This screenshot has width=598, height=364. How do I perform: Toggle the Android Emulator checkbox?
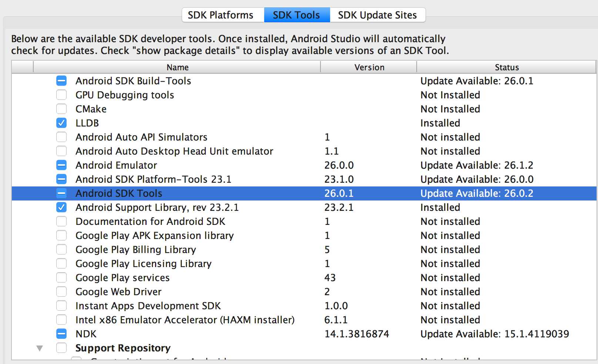pyautogui.click(x=61, y=165)
